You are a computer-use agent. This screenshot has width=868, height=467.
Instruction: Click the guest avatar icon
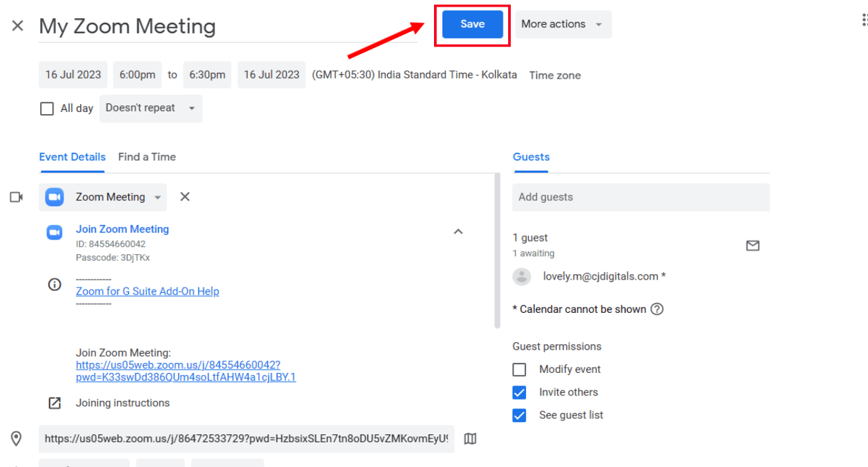[x=521, y=276]
